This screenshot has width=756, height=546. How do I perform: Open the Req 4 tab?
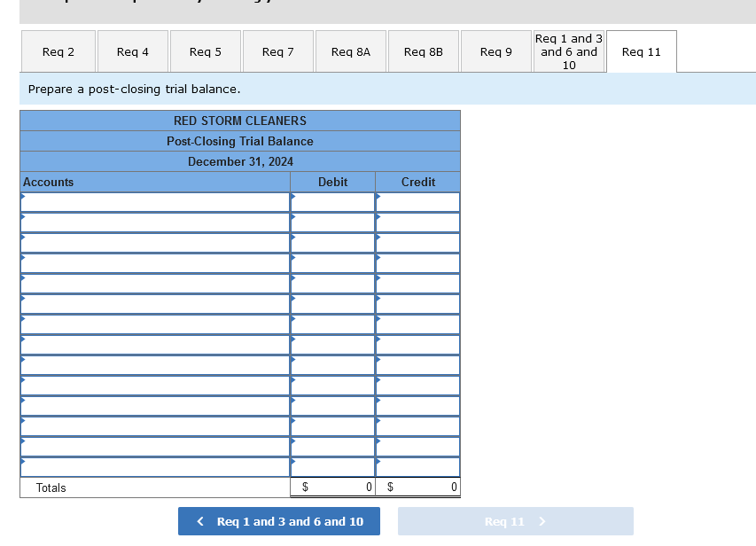(131, 51)
